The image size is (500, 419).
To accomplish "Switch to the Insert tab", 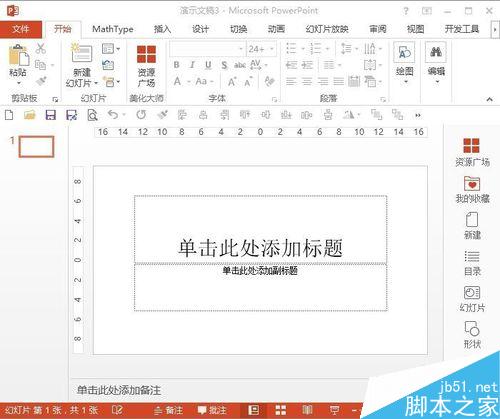I will click(163, 29).
